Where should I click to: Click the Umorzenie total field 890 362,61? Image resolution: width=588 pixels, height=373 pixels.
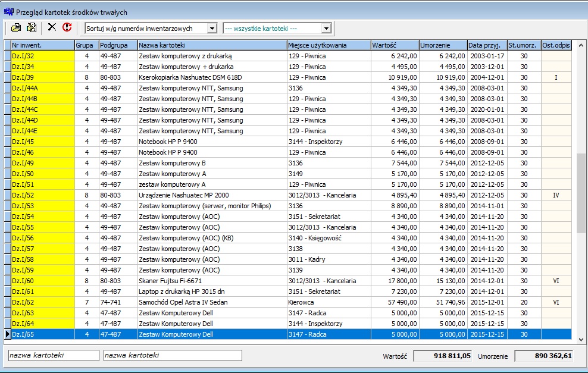point(544,356)
